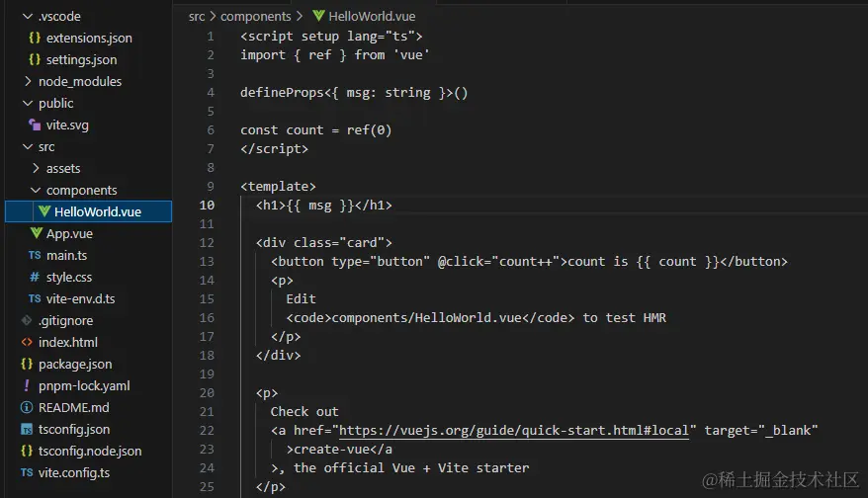
Task: Open main.ts file
Action: pyautogui.click(x=66, y=256)
